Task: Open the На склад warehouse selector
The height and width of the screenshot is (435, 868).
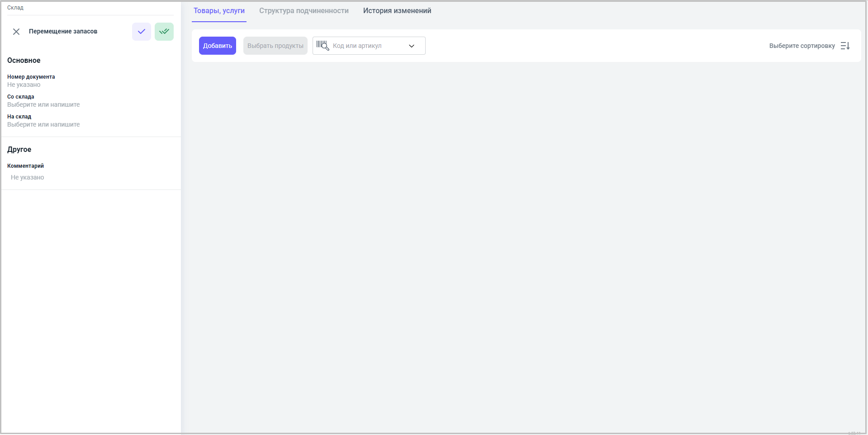Action: click(x=43, y=124)
